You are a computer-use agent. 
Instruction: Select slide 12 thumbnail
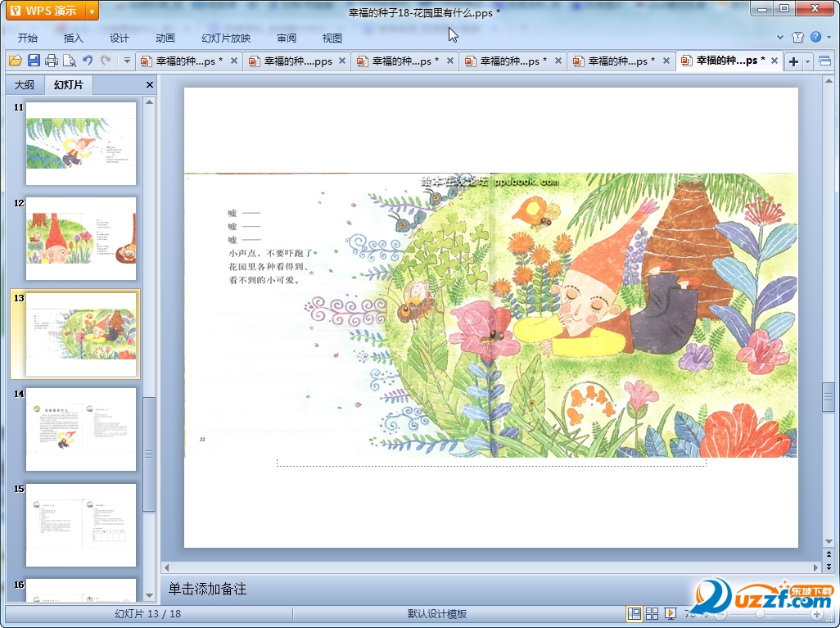(81, 238)
